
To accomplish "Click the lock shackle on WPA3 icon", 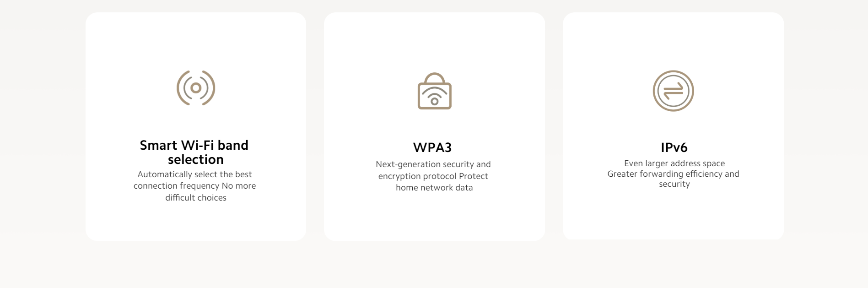I will point(434,78).
